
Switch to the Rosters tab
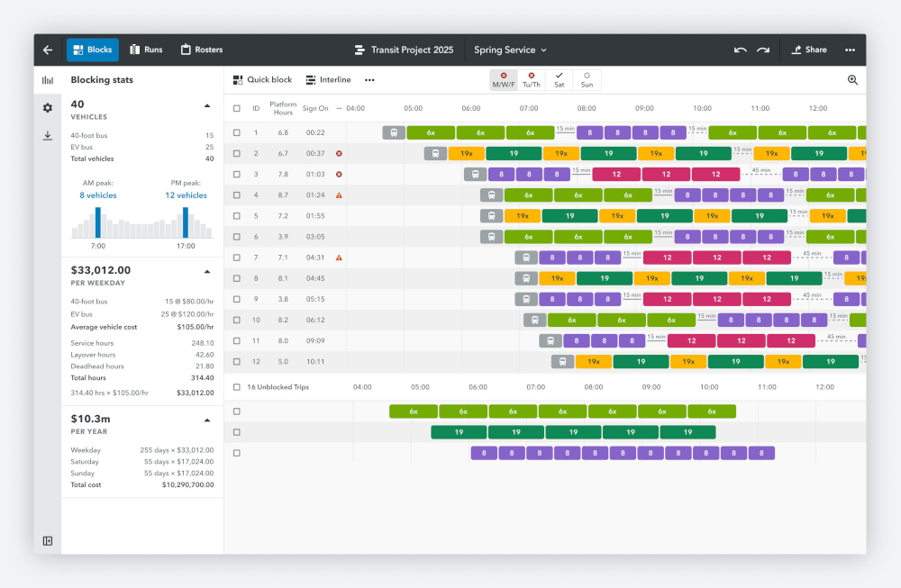[202, 50]
